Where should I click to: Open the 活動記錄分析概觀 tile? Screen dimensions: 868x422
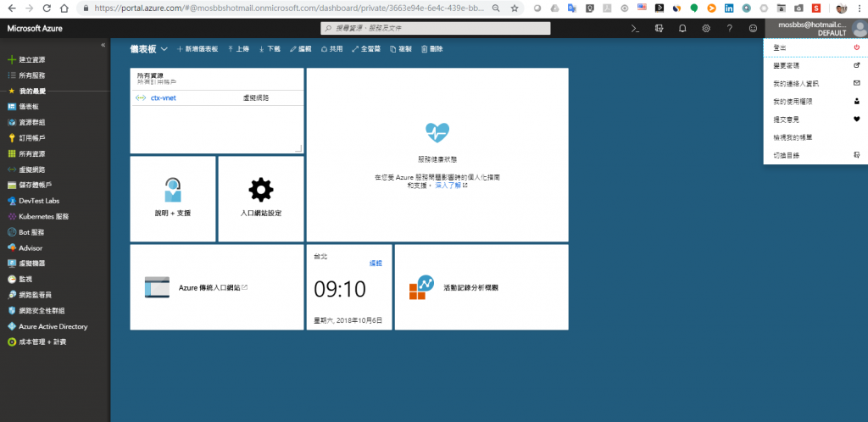coord(481,287)
